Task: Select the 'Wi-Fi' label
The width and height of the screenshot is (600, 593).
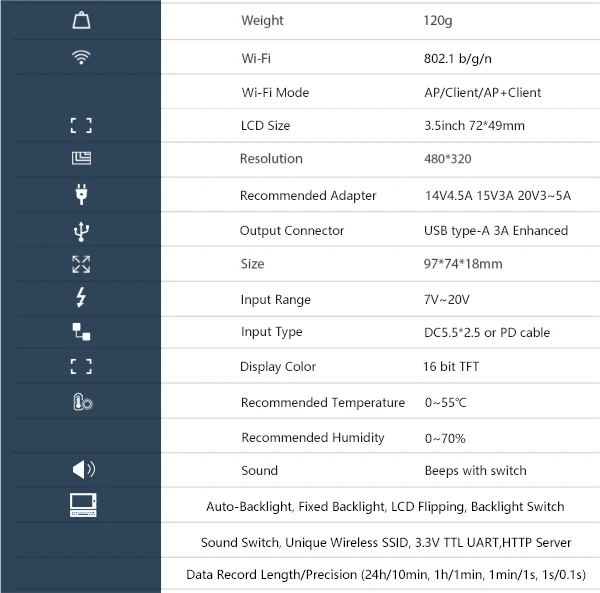Action: point(256,59)
